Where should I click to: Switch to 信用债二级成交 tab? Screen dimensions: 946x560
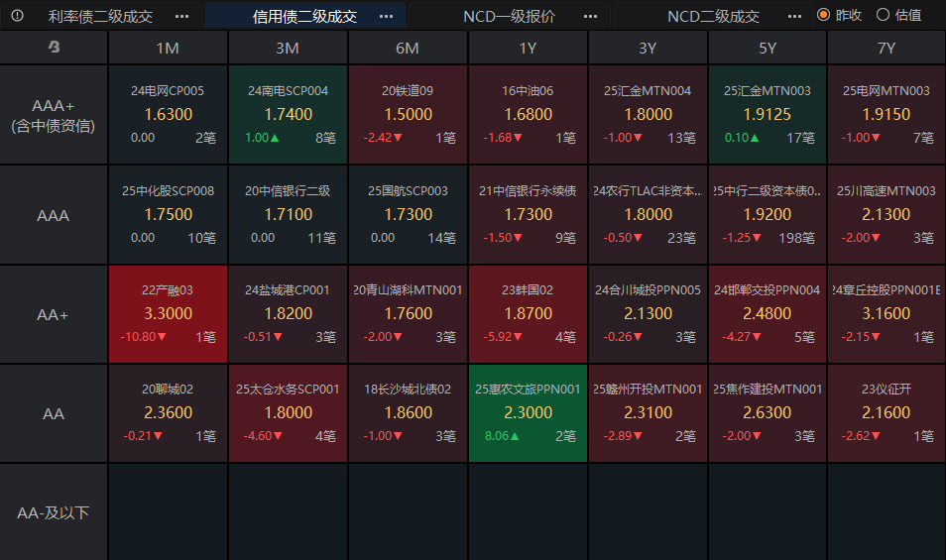(x=304, y=16)
